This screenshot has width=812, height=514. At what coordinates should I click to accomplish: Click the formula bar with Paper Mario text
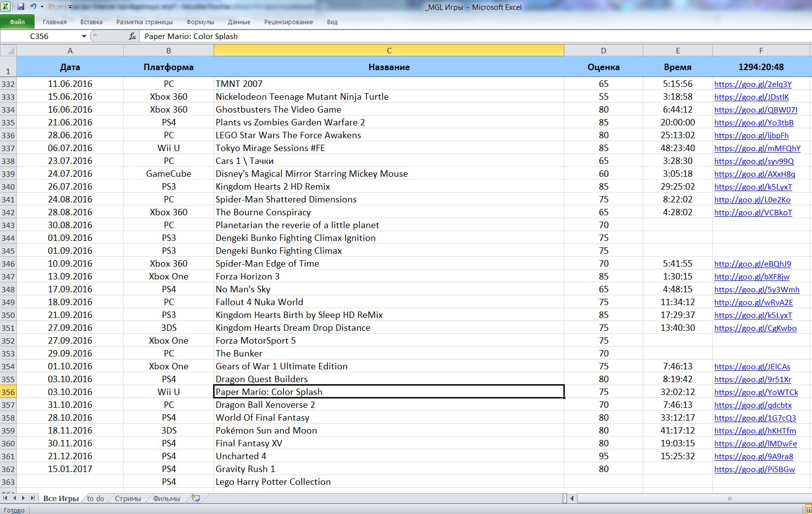point(476,36)
